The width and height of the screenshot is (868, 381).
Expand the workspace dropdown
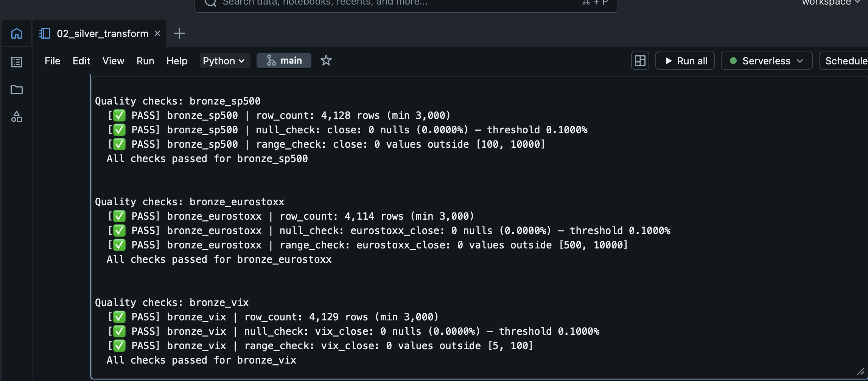tap(831, 2)
